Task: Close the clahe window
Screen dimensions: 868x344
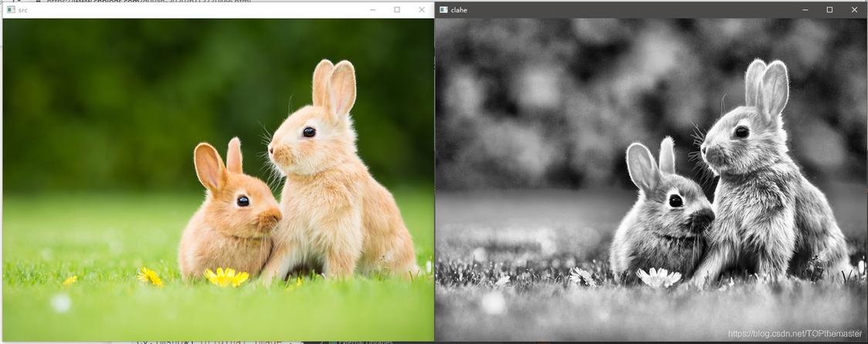Action: (x=855, y=10)
